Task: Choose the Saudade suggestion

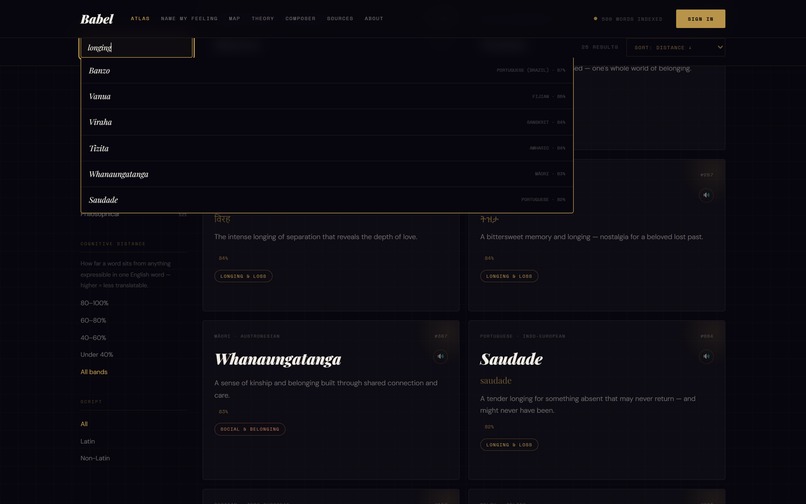Action: pos(327,200)
